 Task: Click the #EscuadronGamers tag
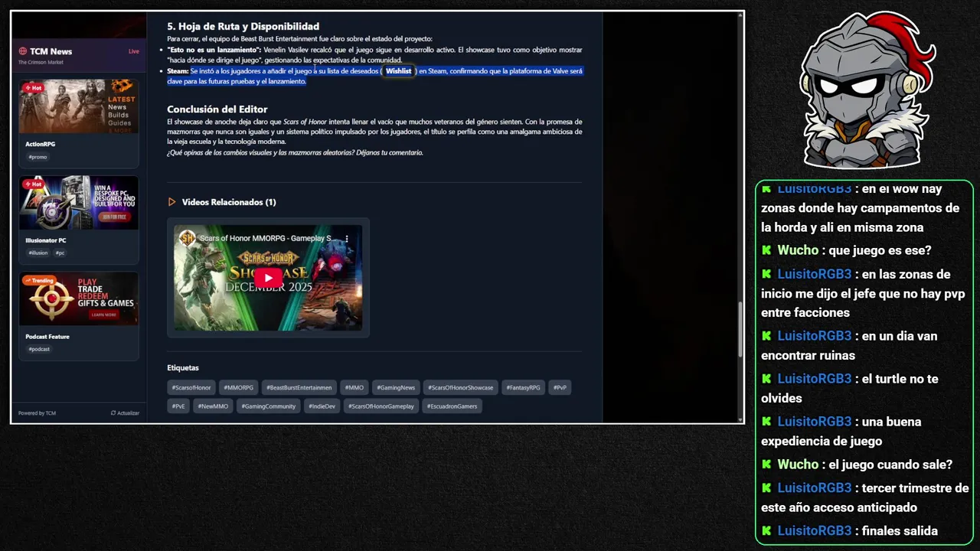[452, 406]
